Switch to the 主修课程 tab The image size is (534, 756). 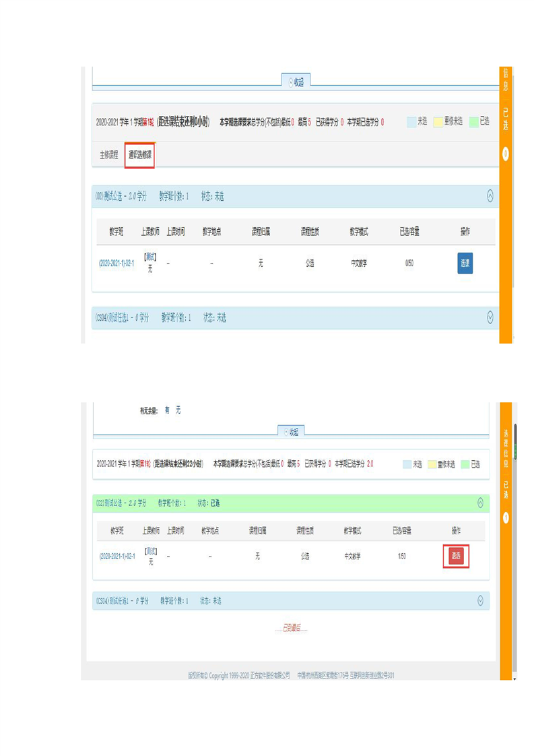click(x=108, y=155)
